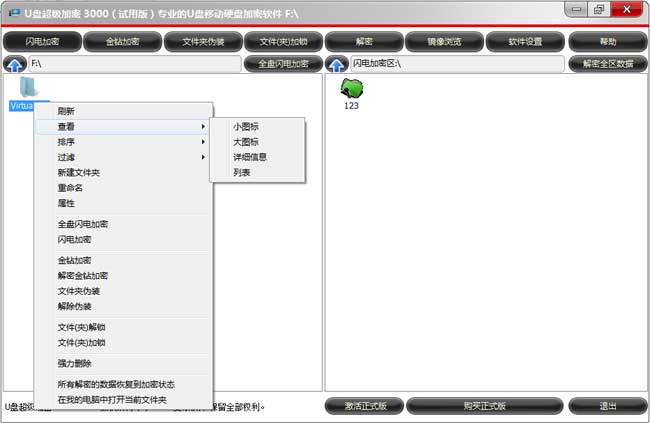The image size is (650, 423).
Task: Select the green 123 file icon
Action: (351, 89)
